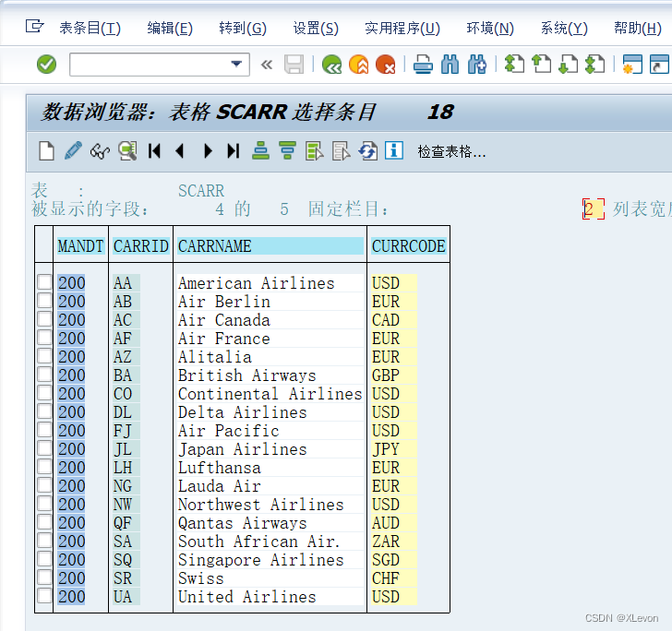
Task: Click the Display glasses icon
Action: (100, 151)
